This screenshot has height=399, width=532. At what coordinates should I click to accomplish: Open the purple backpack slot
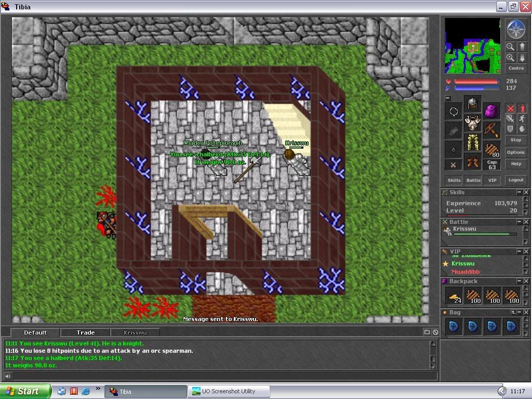(491, 111)
